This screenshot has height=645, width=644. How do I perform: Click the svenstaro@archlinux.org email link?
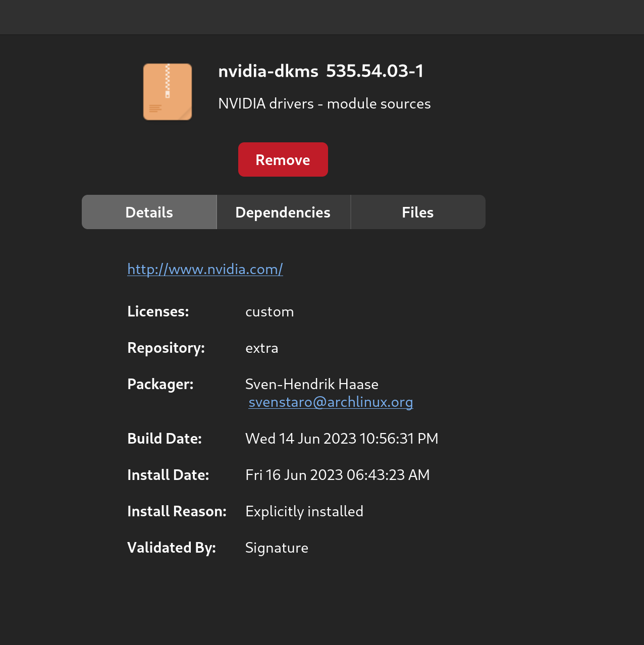(x=331, y=402)
